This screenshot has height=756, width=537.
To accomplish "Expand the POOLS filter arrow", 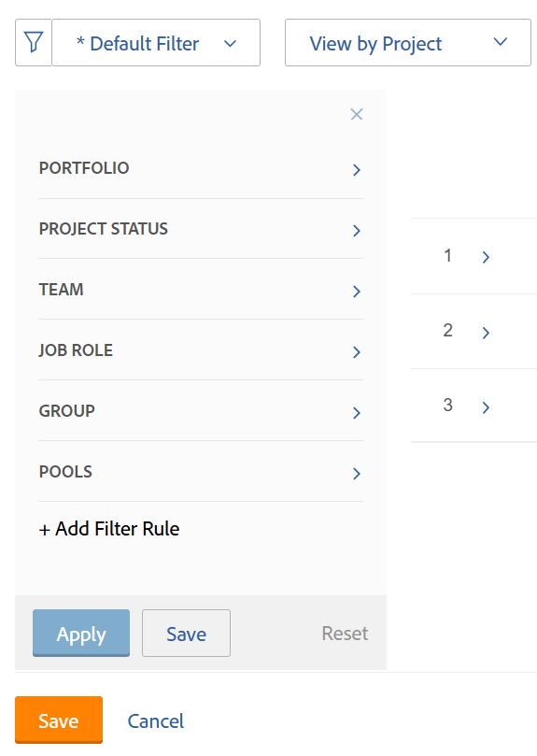I will point(357,474).
